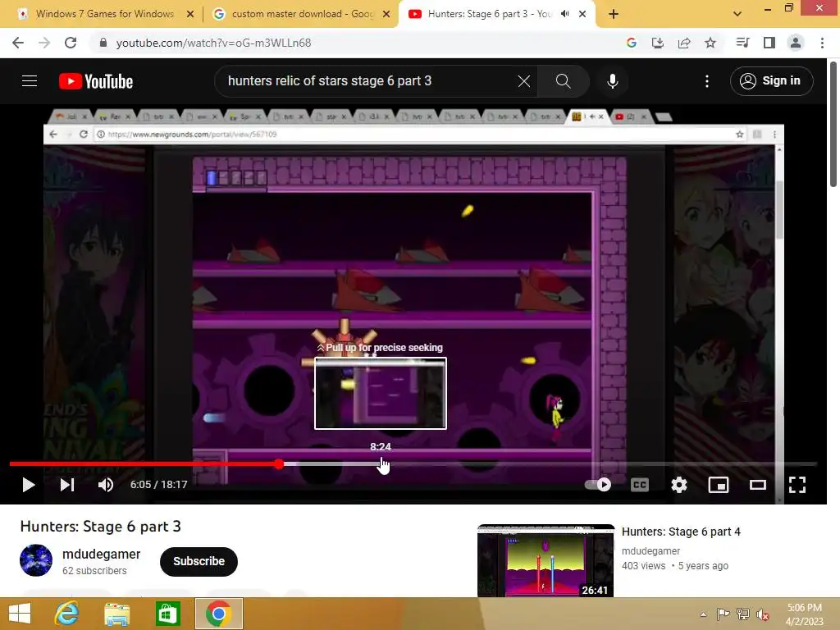
Task: Open the network tray icon
Action: point(743,614)
